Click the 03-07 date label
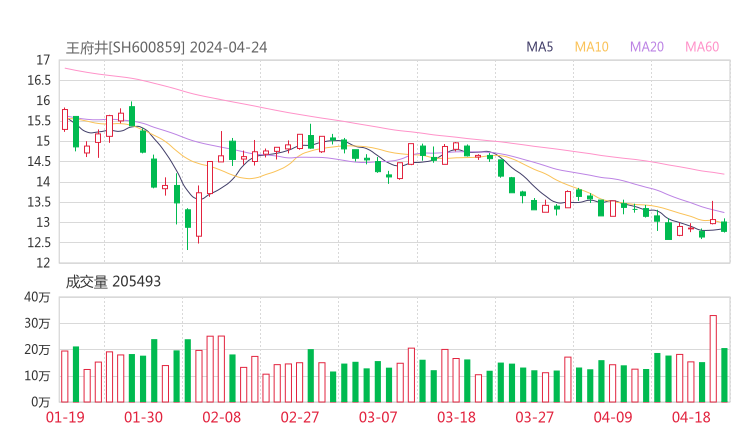Screen dimensions: 740x440 [x=378, y=417]
